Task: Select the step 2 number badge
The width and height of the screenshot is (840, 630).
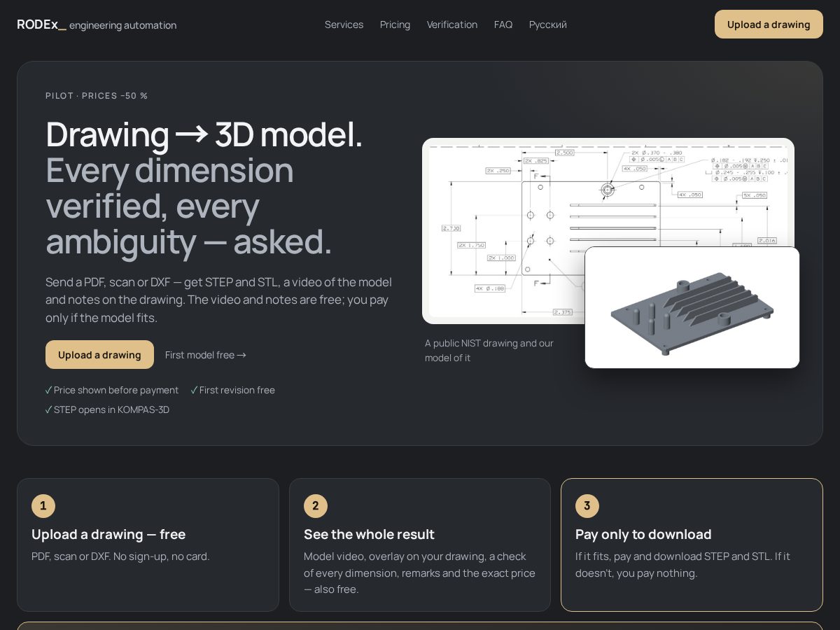Action: coord(316,505)
